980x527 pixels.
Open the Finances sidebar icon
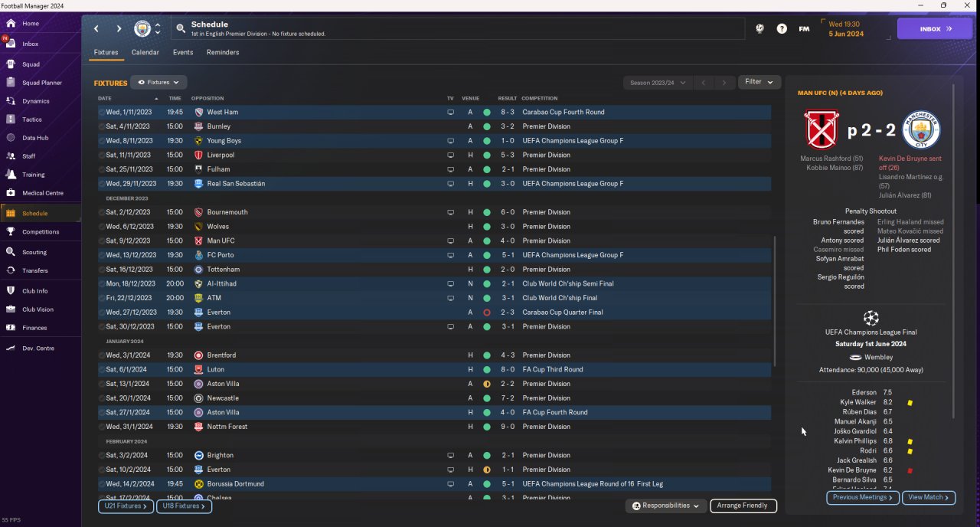(x=11, y=328)
